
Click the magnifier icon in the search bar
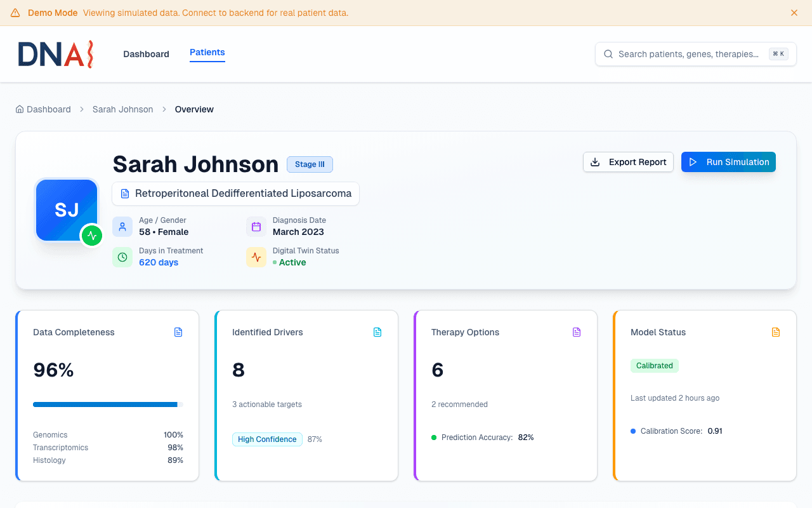coord(608,54)
